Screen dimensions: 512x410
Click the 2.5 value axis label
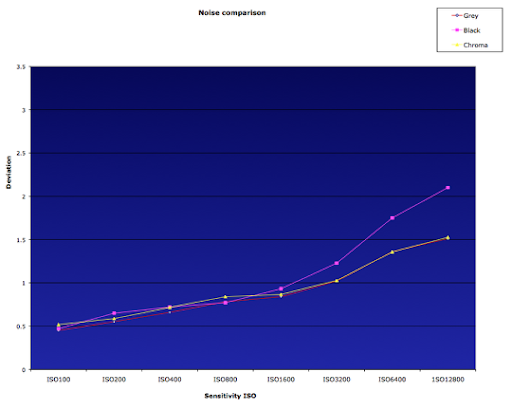point(21,153)
